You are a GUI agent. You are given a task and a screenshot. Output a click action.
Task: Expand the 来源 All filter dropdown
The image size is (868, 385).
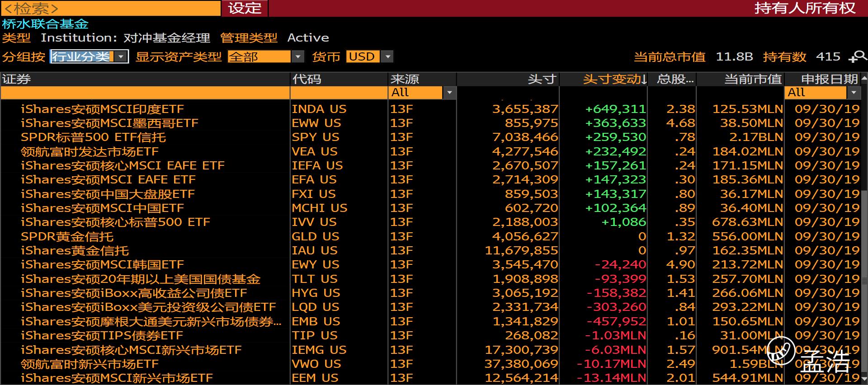pyautogui.click(x=449, y=93)
